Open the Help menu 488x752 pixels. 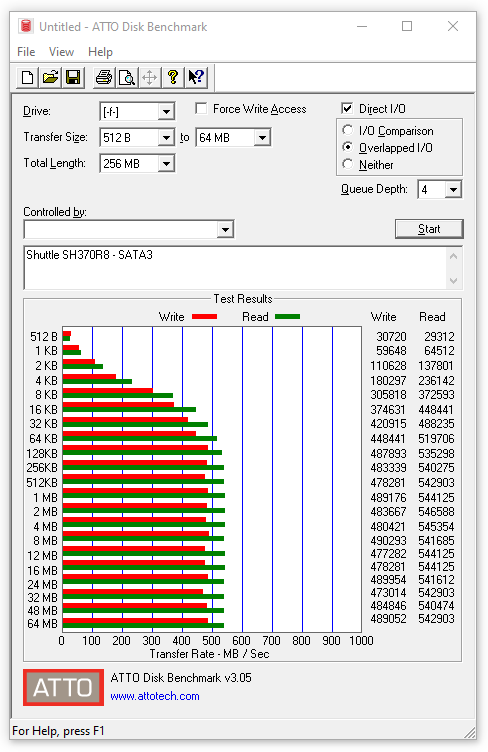(100, 52)
